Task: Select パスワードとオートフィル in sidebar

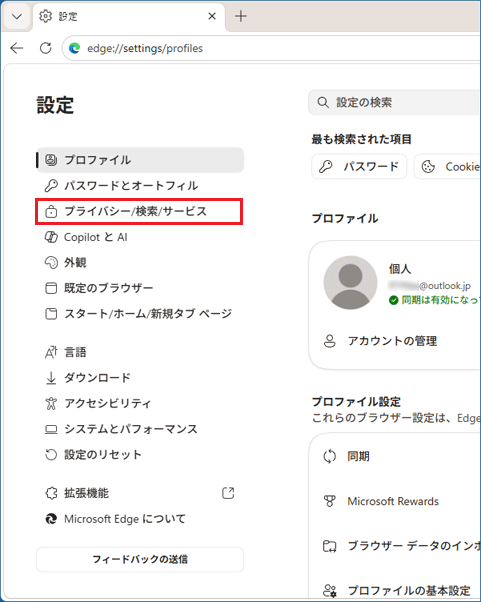Action: (140, 186)
